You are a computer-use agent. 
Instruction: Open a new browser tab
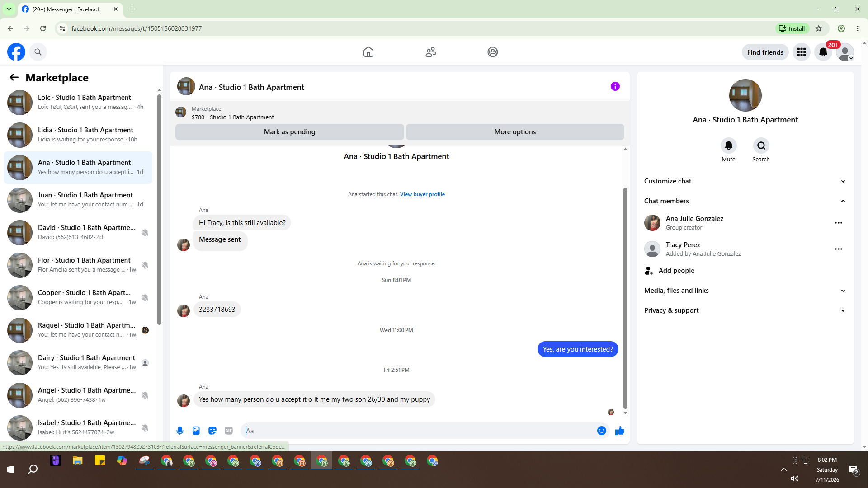coord(132,9)
